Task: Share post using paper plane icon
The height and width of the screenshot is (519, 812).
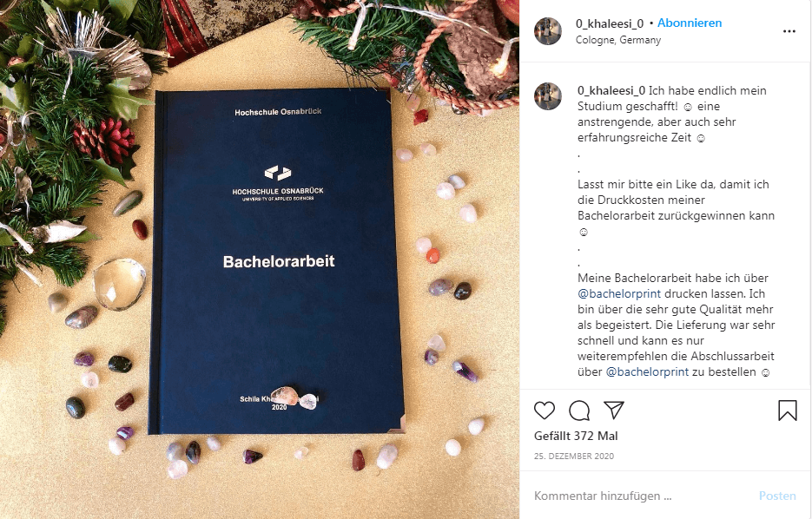Action: (614, 410)
